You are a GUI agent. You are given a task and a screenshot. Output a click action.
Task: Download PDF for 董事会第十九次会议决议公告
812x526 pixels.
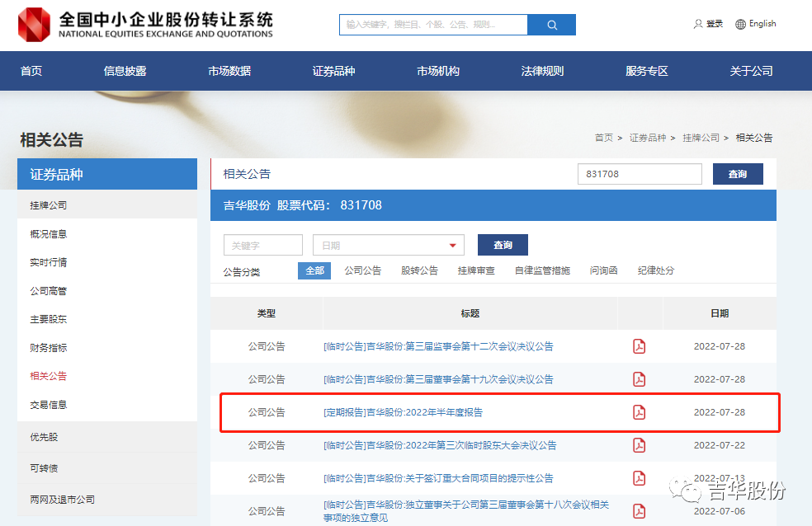click(639, 379)
